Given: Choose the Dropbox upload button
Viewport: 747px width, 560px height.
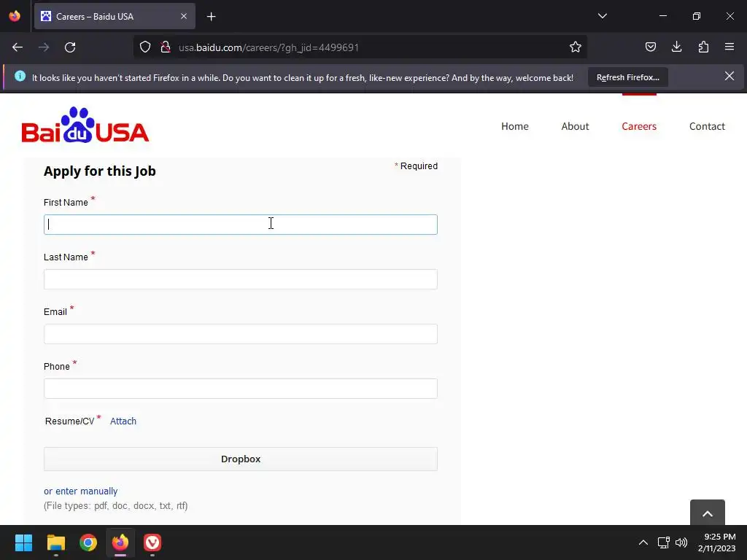Looking at the screenshot, I should [241, 459].
